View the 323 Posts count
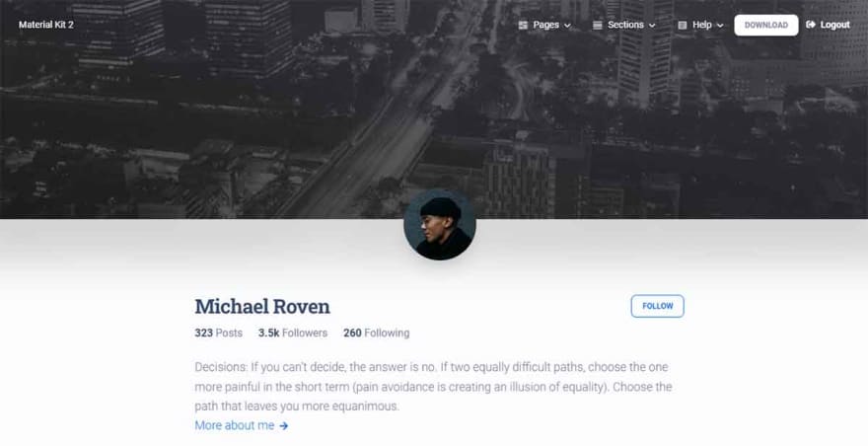 [219, 333]
